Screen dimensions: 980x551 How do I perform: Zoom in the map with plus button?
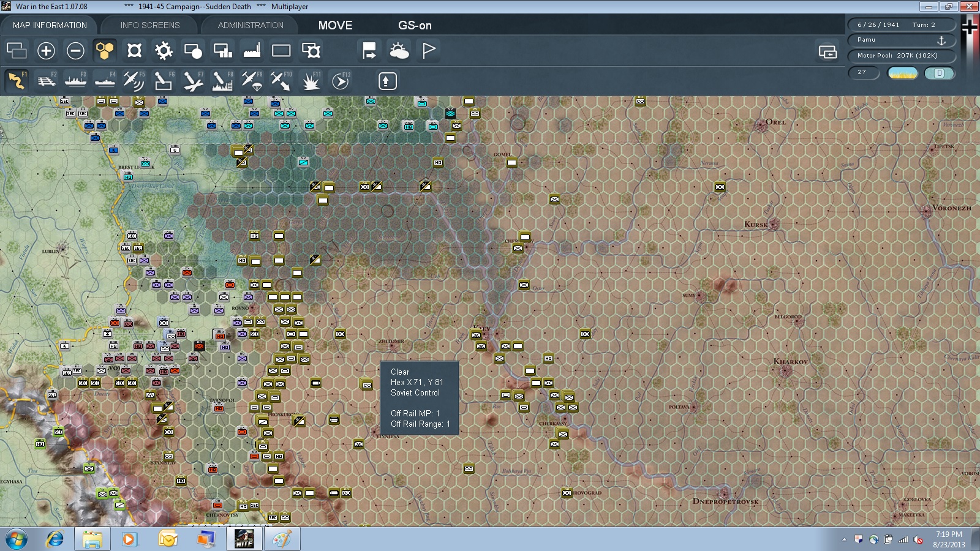tap(46, 50)
